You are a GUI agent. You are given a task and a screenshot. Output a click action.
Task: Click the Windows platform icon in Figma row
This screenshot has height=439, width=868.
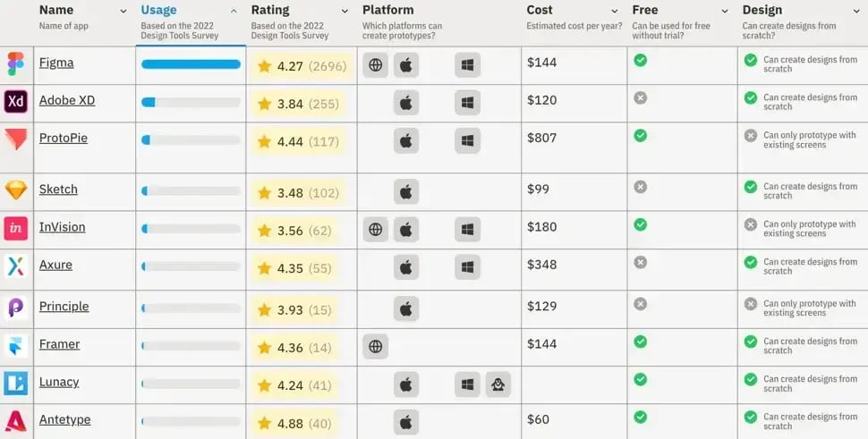tap(468, 65)
